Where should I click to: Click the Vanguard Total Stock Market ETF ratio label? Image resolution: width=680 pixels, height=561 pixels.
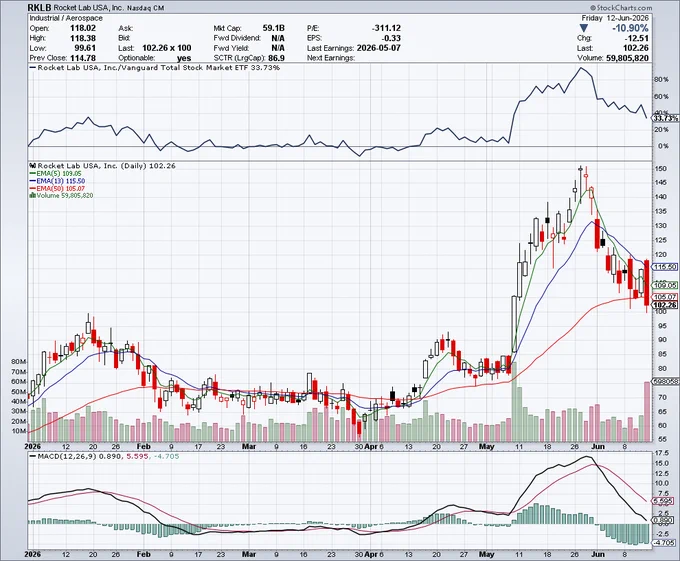pyautogui.click(x=159, y=68)
